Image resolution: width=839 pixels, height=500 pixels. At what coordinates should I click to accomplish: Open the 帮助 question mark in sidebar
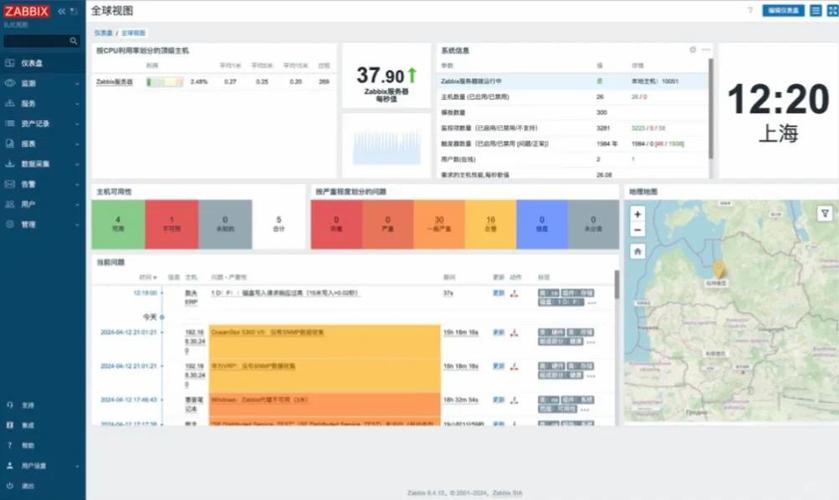10,445
